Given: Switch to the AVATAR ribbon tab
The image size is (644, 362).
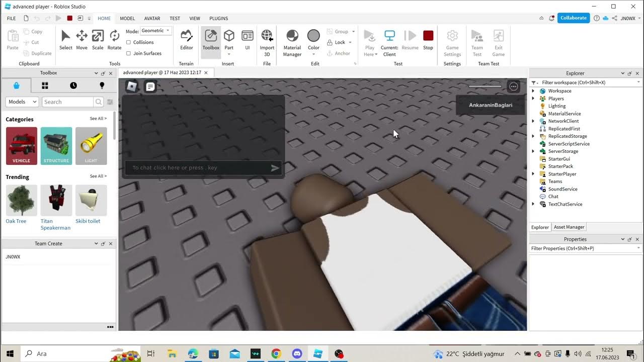Looking at the screenshot, I should click(152, 19).
